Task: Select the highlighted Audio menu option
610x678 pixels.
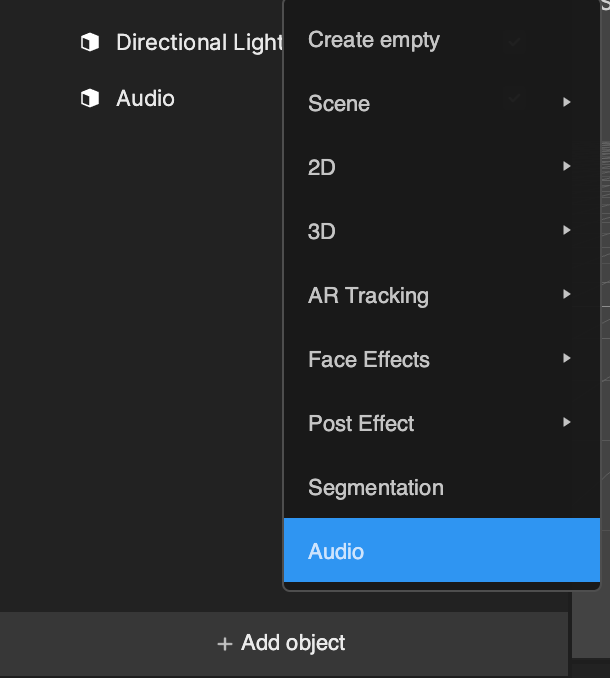Action: [x=442, y=550]
